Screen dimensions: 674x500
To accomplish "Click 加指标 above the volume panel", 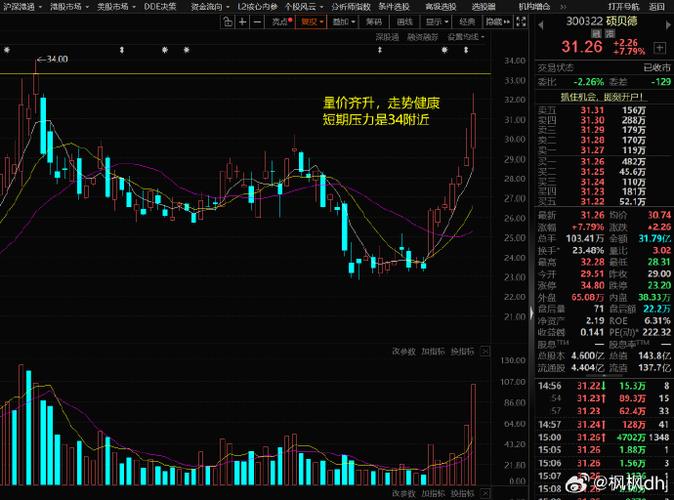I will pyautogui.click(x=433, y=351).
